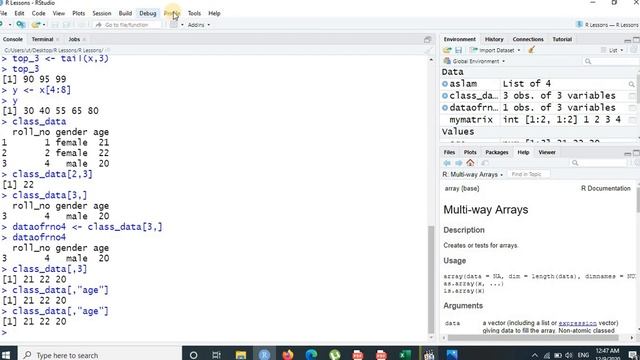The height and width of the screenshot is (360, 640).
Task: Click the Help search field
Action: pos(599,163)
